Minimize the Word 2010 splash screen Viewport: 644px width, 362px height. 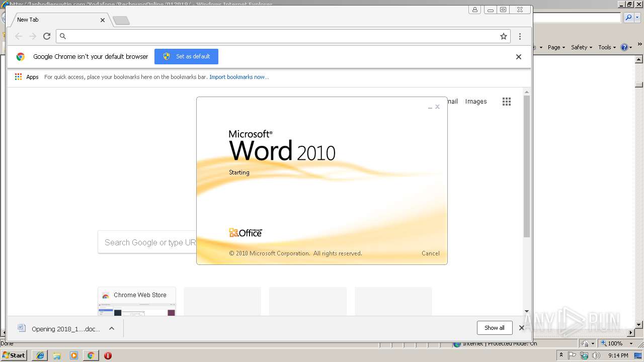point(430,107)
